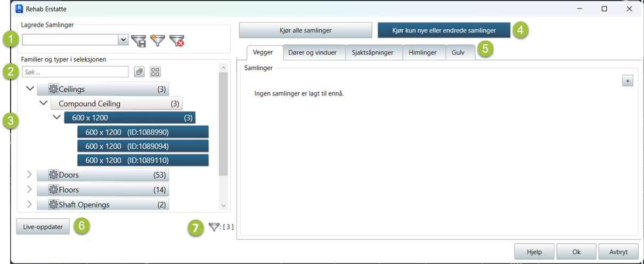Viewport: 644px width, 264px height.
Task: Click the delete filter icon with red X
Action: pyautogui.click(x=176, y=41)
